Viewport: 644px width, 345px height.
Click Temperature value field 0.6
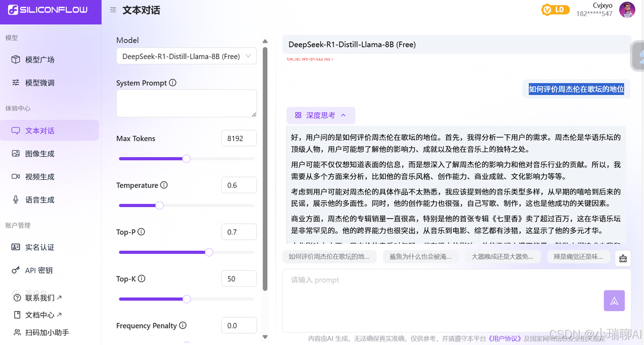239,185
